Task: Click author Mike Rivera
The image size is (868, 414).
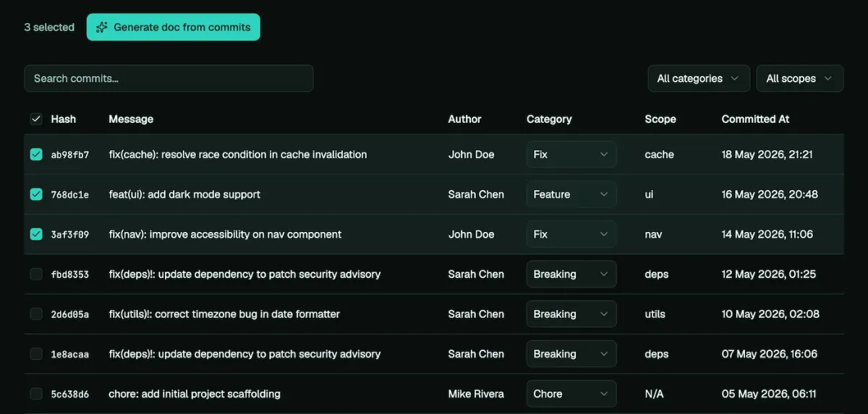Action: (476, 394)
